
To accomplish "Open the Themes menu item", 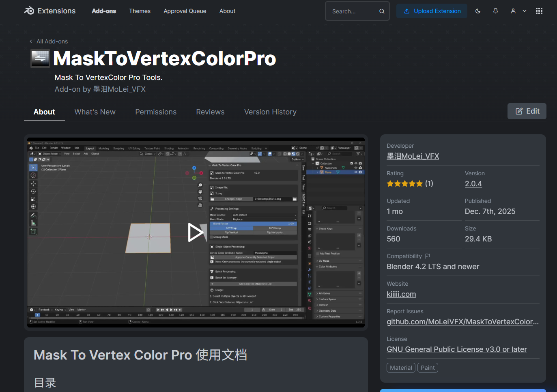I will 140,11.
